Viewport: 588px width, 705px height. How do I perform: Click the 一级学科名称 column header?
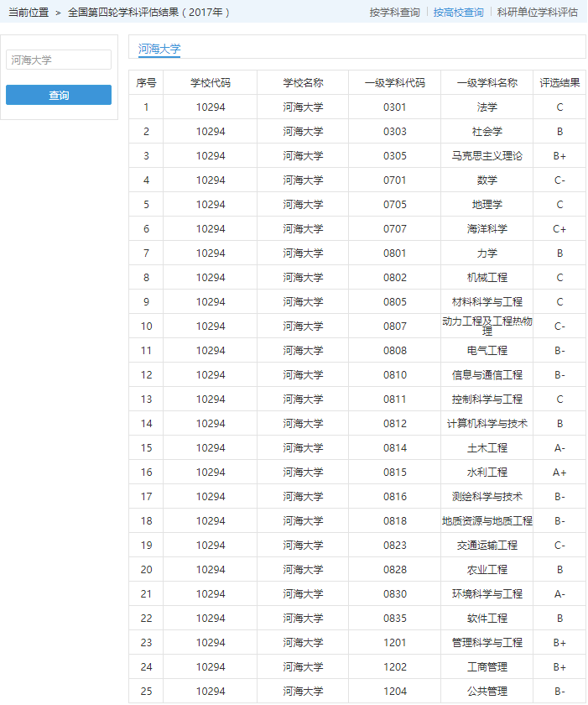pos(487,83)
